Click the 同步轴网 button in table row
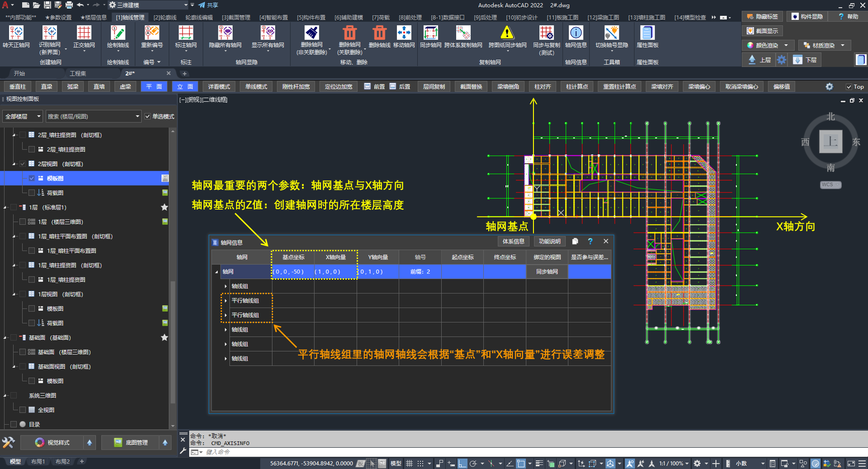The height and width of the screenshot is (469, 868). point(547,272)
